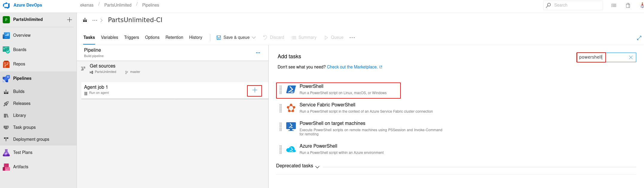Click the full screen expand icon
The width and height of the screenshot is (644, 188).
(x=639, y=38)
